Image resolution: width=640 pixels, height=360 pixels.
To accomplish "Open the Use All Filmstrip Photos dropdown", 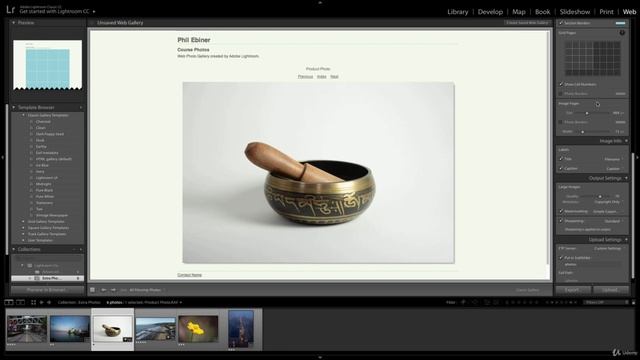I will tap(147, 290).
